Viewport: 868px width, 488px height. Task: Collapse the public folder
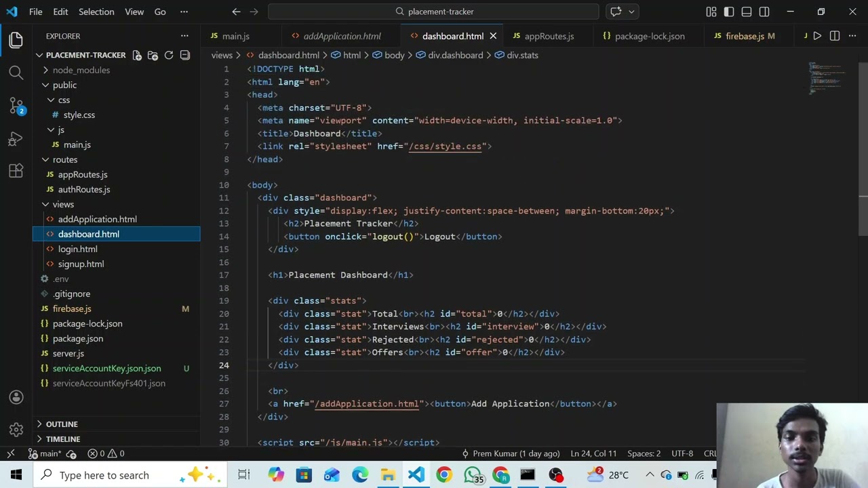[x=64, y=85]
